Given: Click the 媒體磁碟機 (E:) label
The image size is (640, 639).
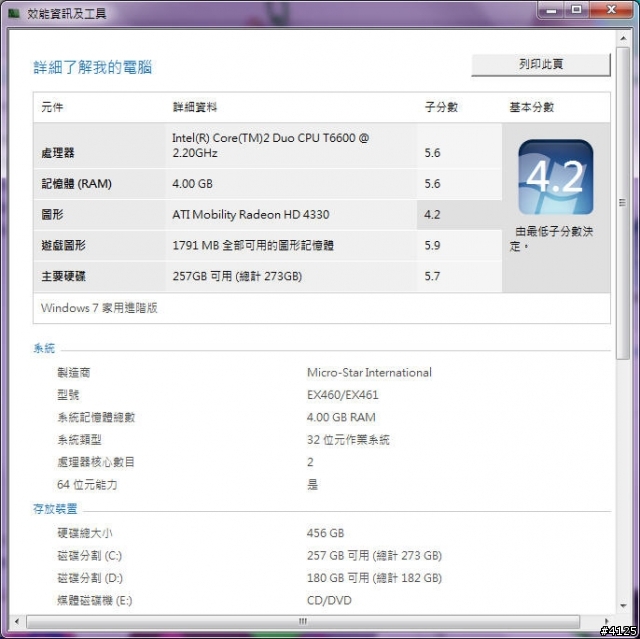Looking at the screenshot, I should pyautogui.click(x=95, y=601).
